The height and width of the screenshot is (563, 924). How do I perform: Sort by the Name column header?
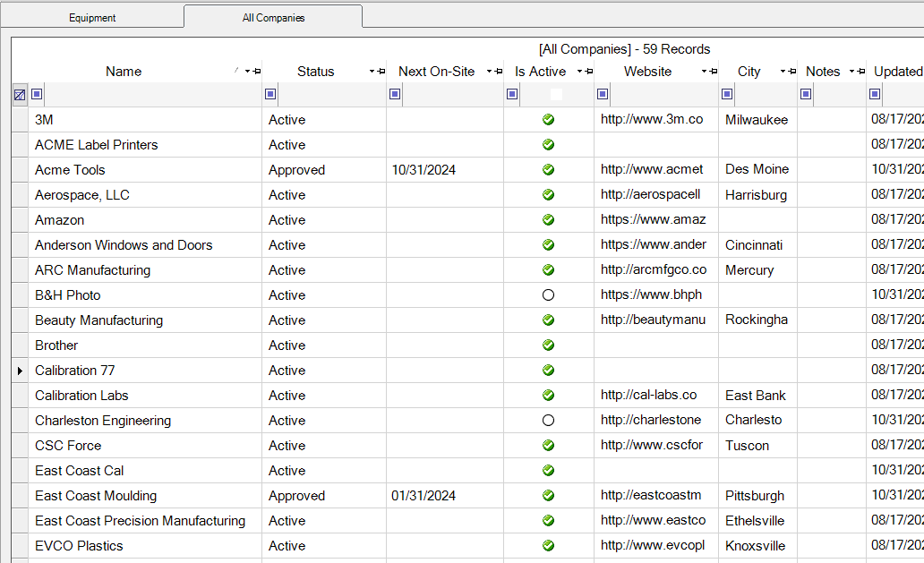point(124,72)
